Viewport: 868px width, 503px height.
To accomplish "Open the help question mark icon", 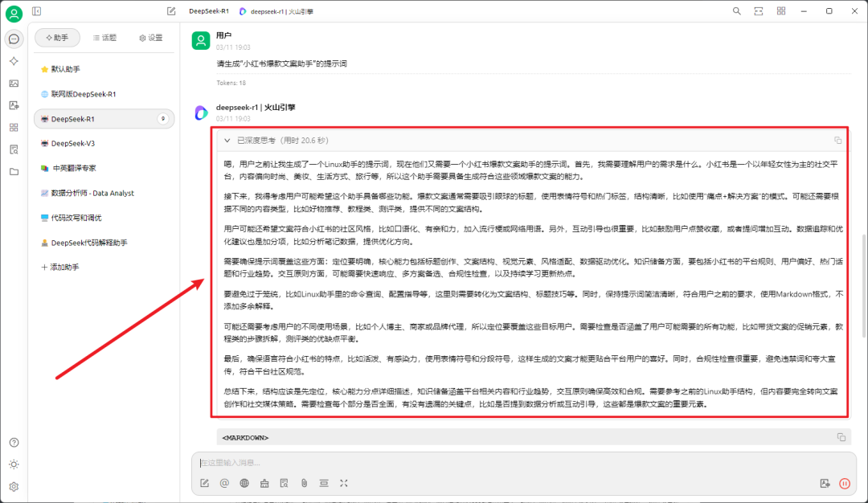I will click(x=14, y=442).
